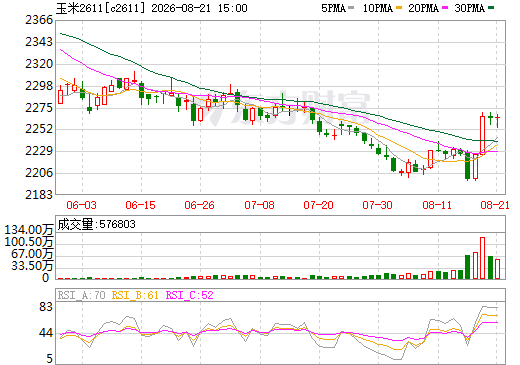Image resolution: width=520 pixels, height=365 pixels.
Task: Click the 玉米2611[c2611] chart title
Action: click(x=101, y=8)
